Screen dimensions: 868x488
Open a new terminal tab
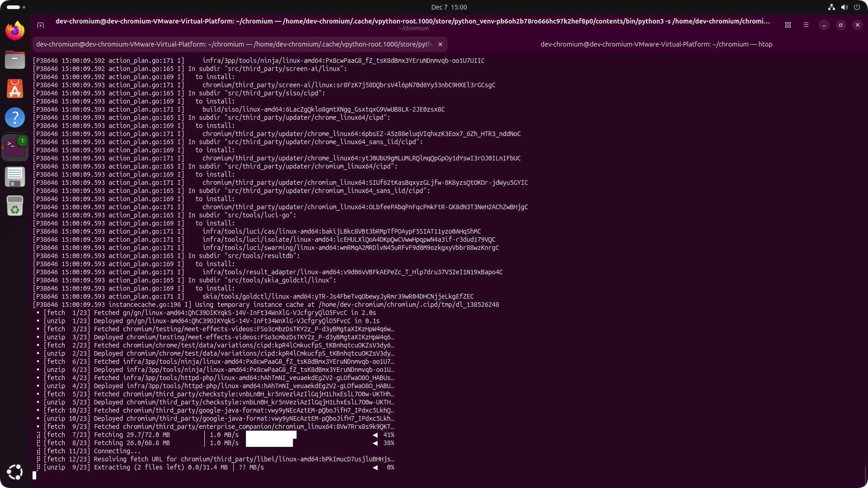click(40, 25)
